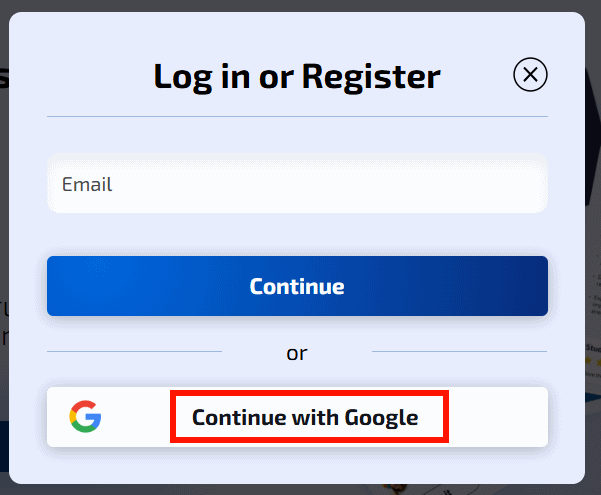
Task: Click the line left of "or"
Action: pyautogui.click(x=134, y=352)
